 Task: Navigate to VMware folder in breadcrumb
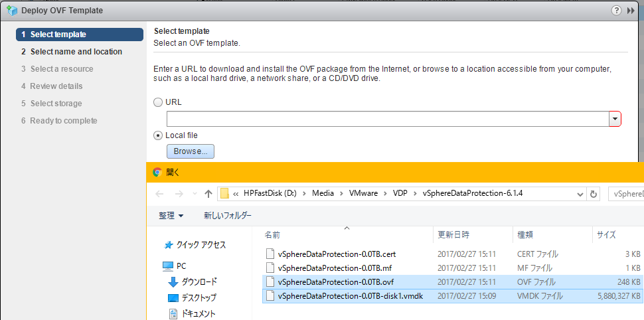[363, 193]
